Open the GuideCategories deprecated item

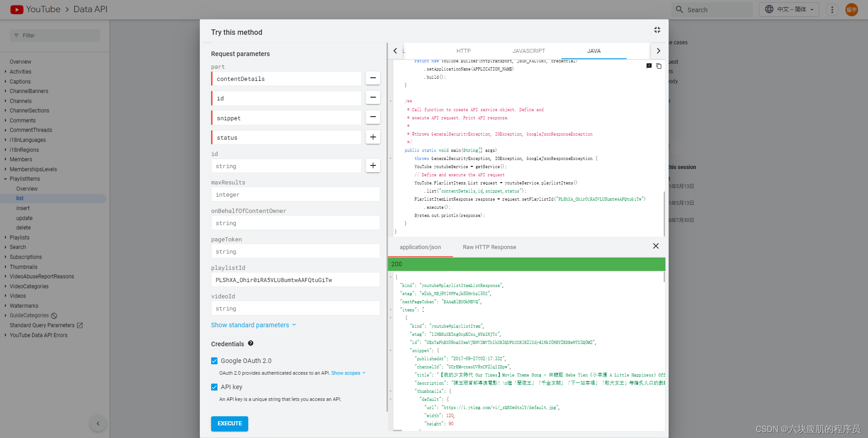29,316
